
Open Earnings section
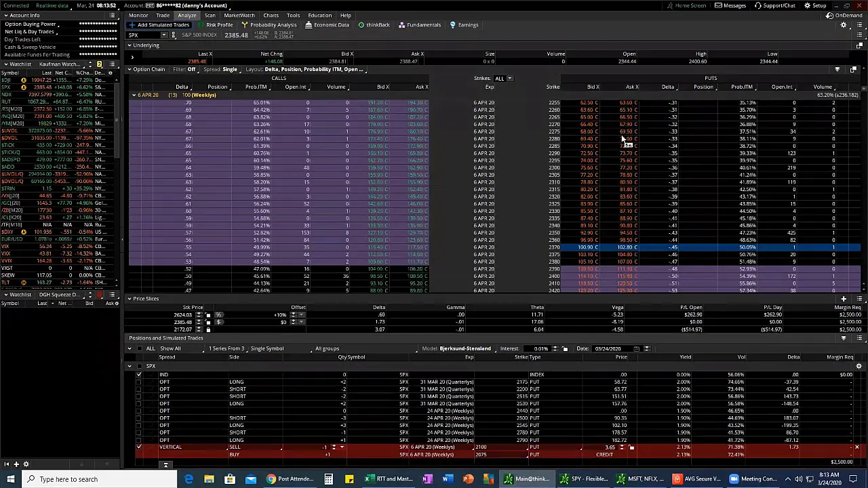[x=465, y=25]
